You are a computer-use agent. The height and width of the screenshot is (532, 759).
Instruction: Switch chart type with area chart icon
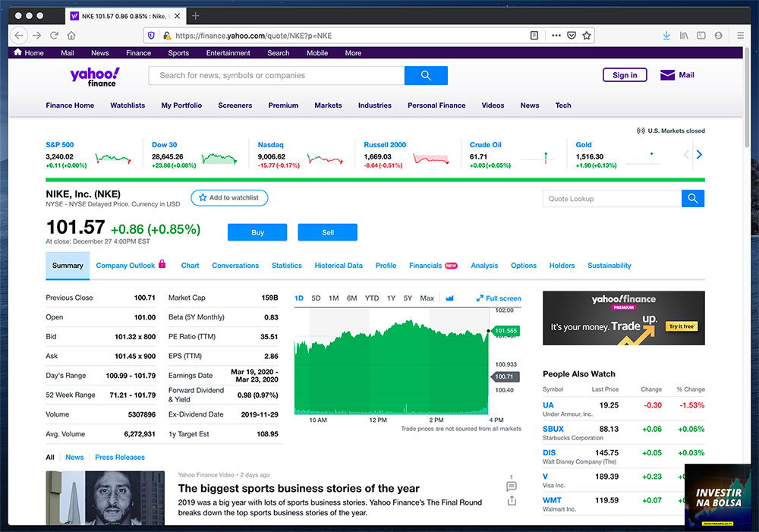[x=449, y=298]
